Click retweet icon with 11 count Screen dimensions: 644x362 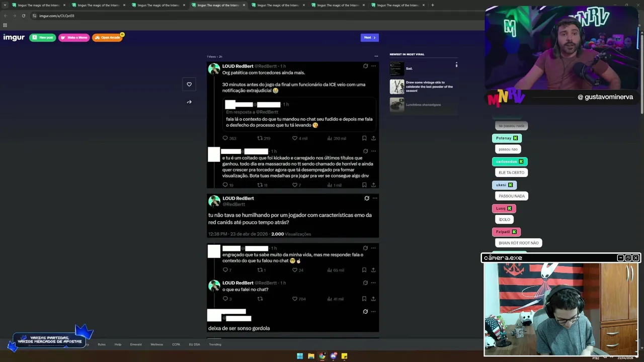[260, 185]
